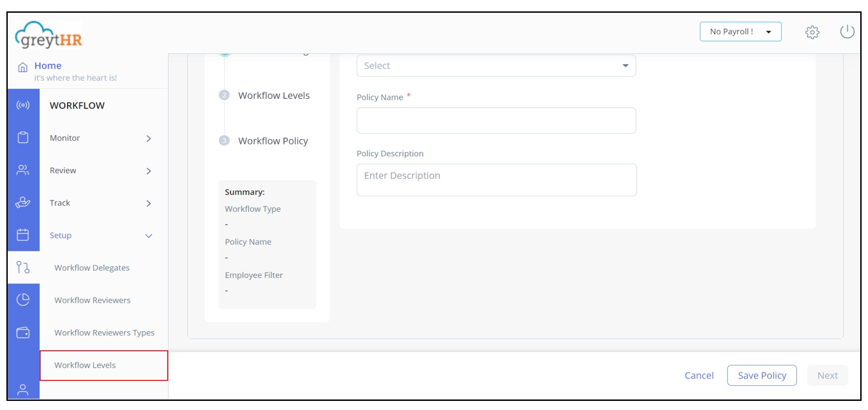This screenshot has width=868, height=410.
Task: Select Workflow Levels step label
Action: click(274, 95)
